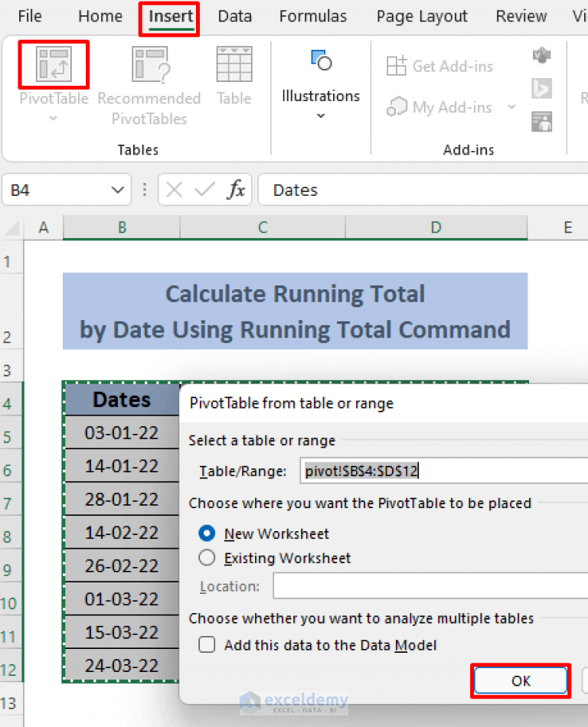The height and width of the screenshot is (727, 588).
Task: Select the PivotTable icon
Action: click(53, 65)
